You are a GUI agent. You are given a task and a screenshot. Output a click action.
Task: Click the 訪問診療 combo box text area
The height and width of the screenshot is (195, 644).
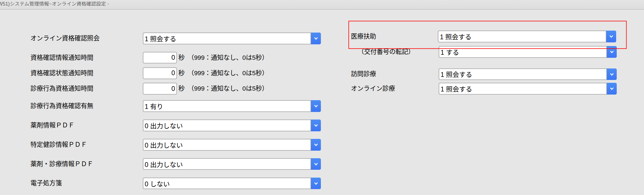522,74
